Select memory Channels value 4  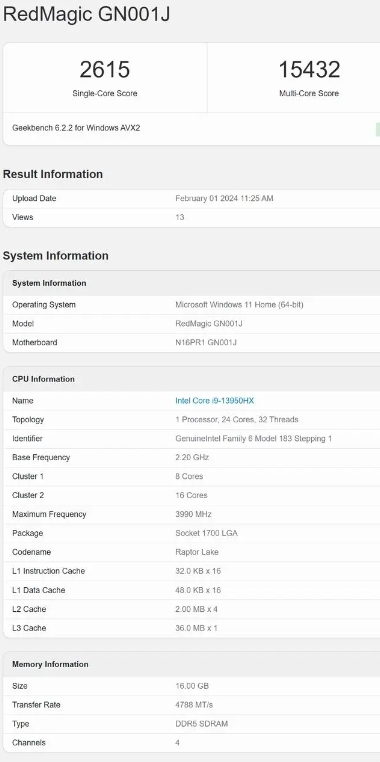tap(178, 743)
